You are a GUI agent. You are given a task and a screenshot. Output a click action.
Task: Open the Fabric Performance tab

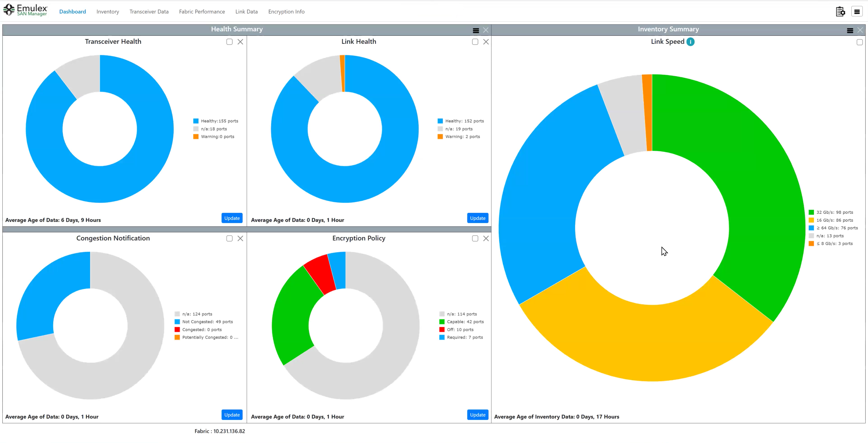[202, 12]
